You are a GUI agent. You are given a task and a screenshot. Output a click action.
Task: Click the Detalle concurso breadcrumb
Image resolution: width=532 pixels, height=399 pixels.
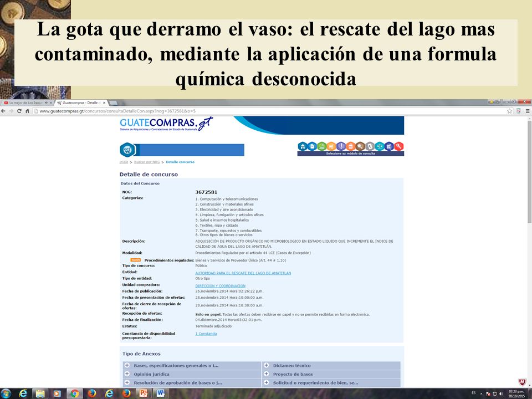[x=180, y=162]
